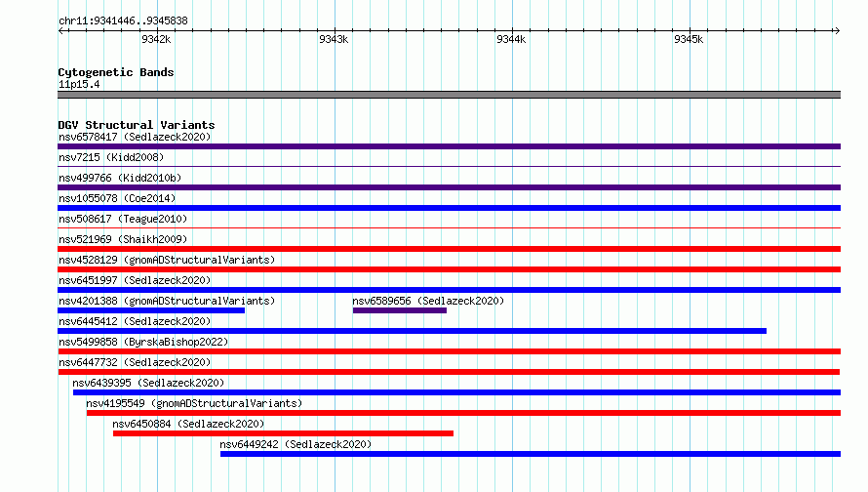
Task: Click the thin nsv7215 variant line
Action: click(449, 166)
